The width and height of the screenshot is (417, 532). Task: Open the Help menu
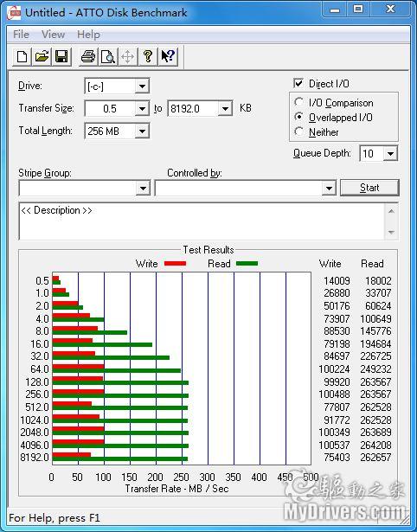pos(88,35)
